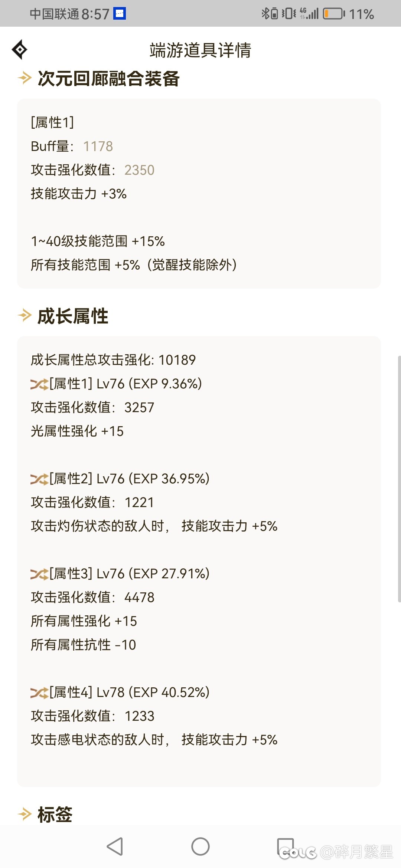The image size is (401, 868).
Task: Tap the shuffle icon beside 属性4 Lv78
Action: coord(39,693)
